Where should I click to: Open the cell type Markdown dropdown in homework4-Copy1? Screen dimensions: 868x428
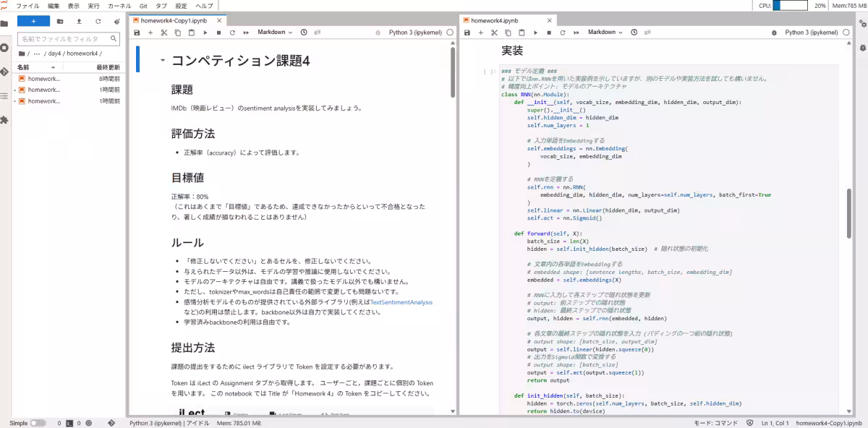(275, 33)
